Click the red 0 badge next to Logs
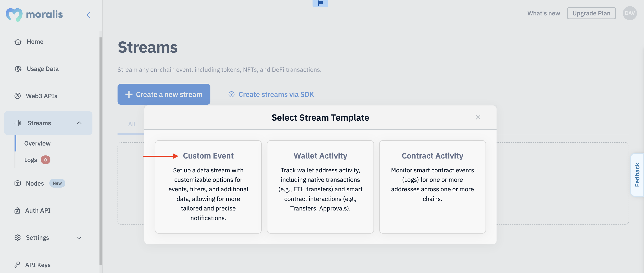Image resolution: width=644 pixels, height=273 pixels. (45, 160)
